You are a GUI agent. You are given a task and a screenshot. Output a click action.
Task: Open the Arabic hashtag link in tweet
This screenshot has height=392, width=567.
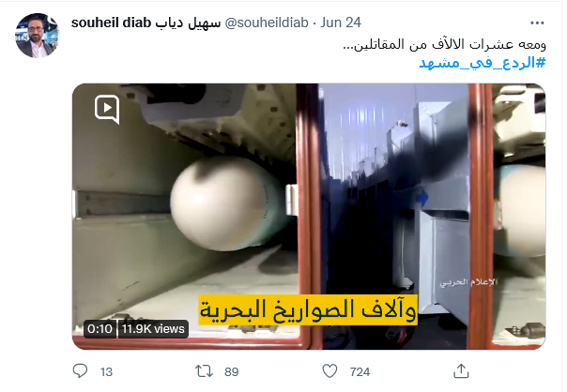482,63
